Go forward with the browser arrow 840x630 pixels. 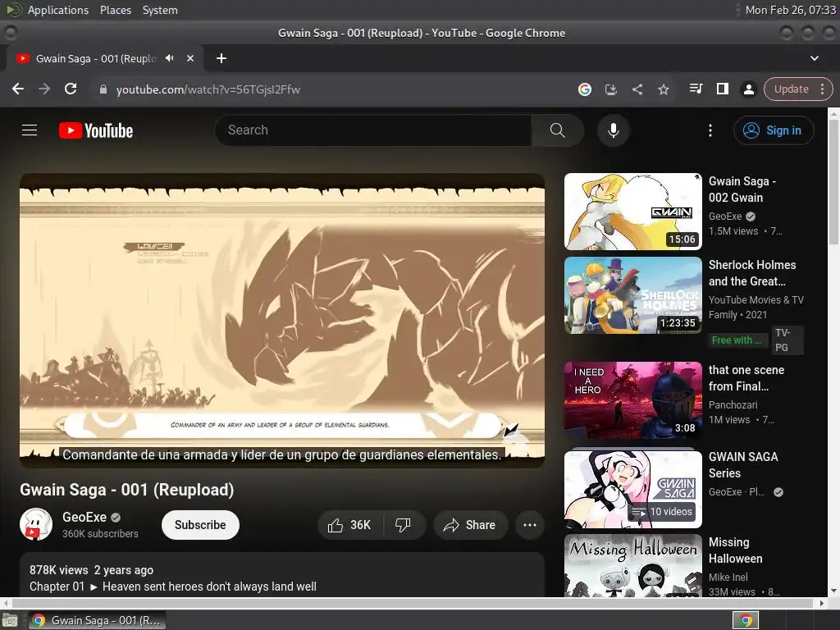44,89
